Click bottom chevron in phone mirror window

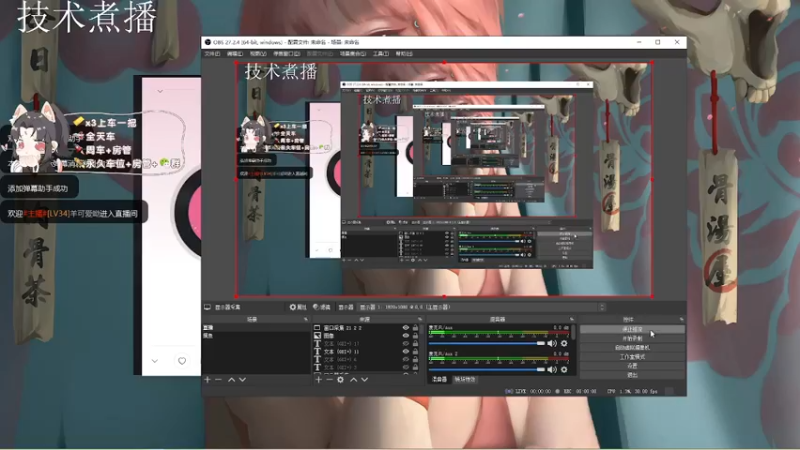[x=155, y=361]
